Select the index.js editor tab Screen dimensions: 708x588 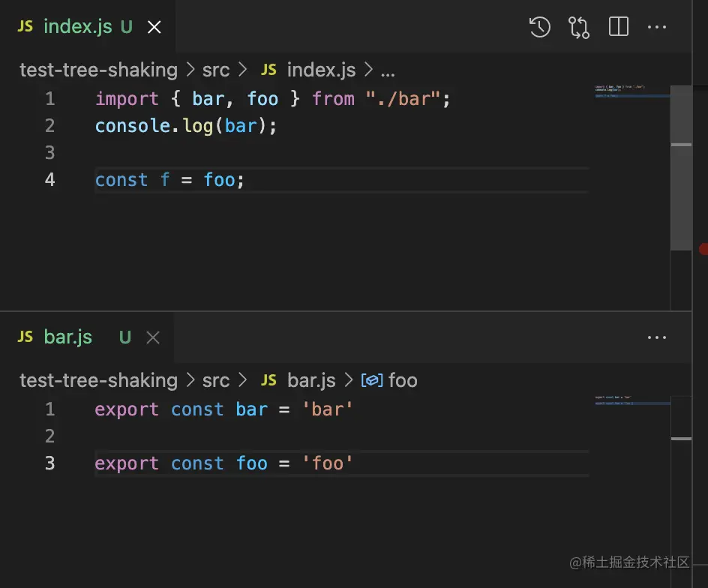coord(77,27)
